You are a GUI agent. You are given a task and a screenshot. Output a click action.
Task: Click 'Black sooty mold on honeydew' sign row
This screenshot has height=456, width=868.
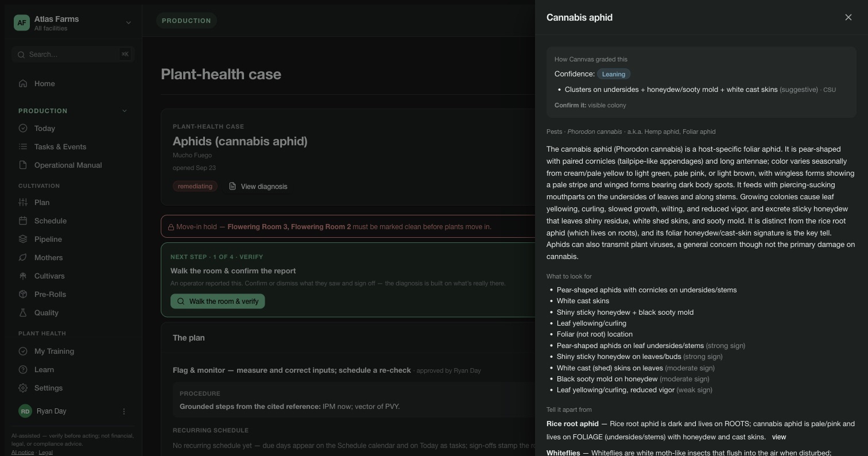coord(633,379)
